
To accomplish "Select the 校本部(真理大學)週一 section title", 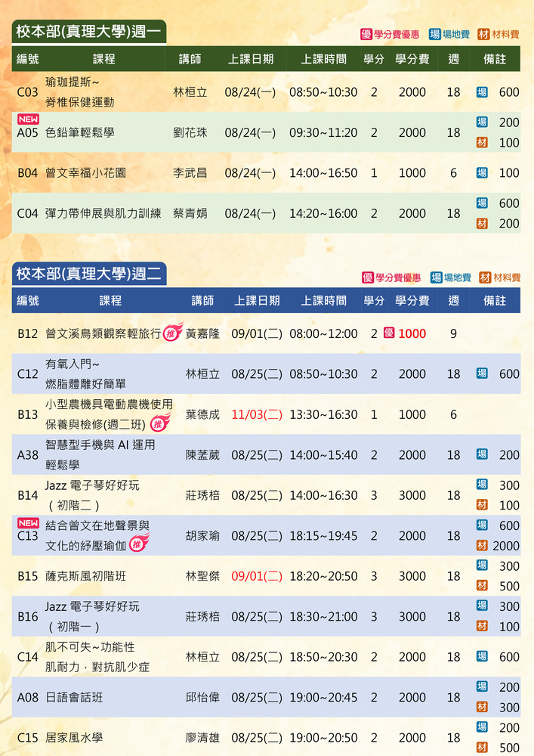I will coord(88,31).
